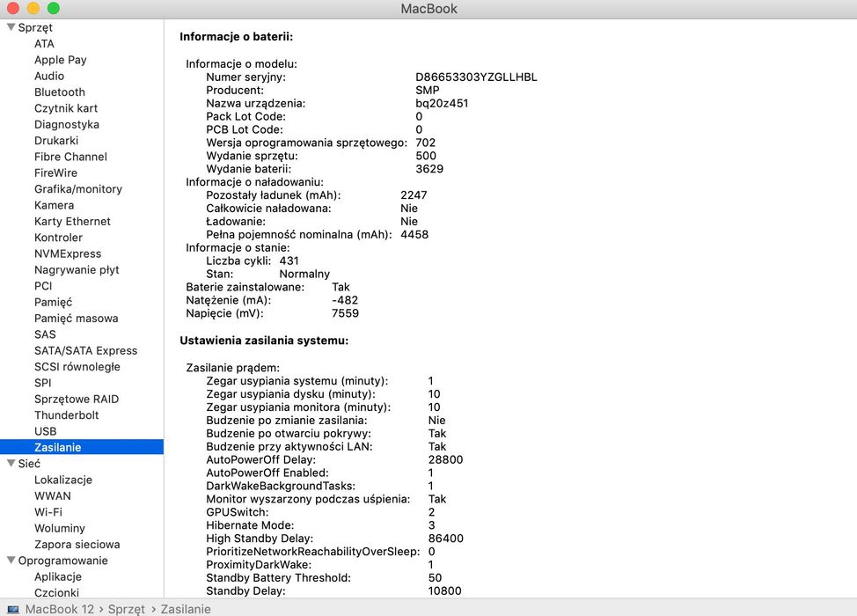Open the Drukarki section
This screenshot has height=616, width=857.
click(56, 141)
